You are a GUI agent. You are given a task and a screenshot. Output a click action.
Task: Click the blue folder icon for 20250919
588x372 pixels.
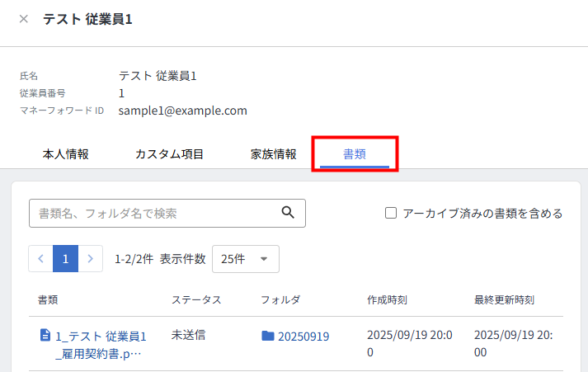[x=267, y=336]
